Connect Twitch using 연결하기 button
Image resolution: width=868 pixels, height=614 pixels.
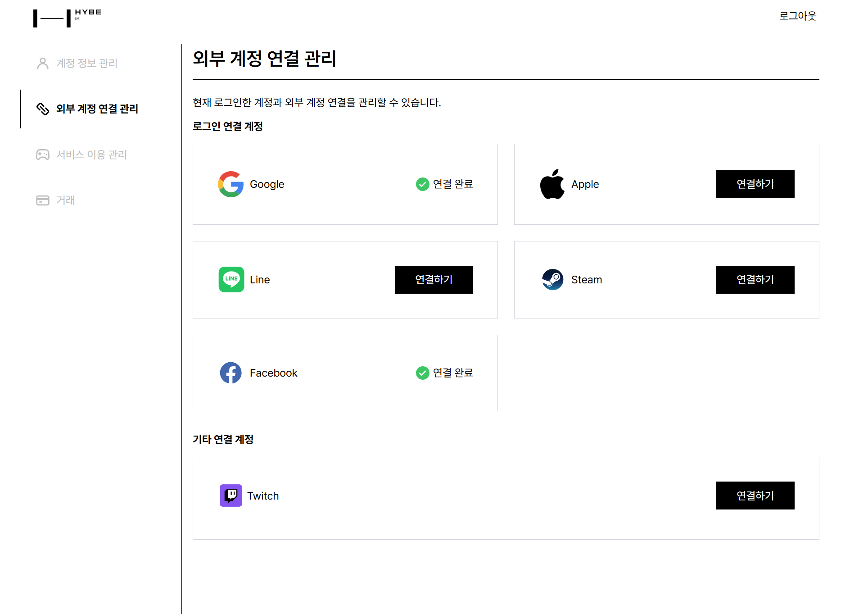pyautogui.click(x=755, y=496)
